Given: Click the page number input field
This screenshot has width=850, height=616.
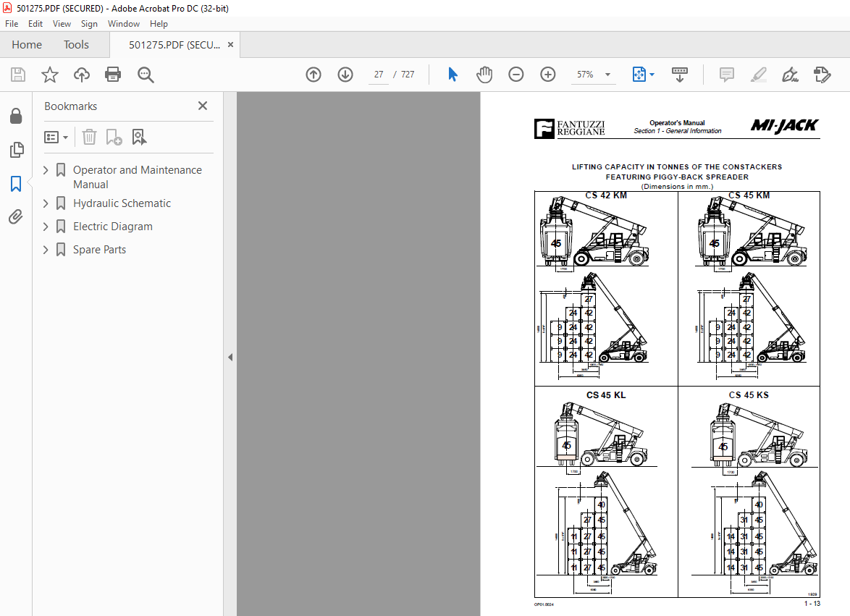Looking at the screenshot, I should (379, 75).
